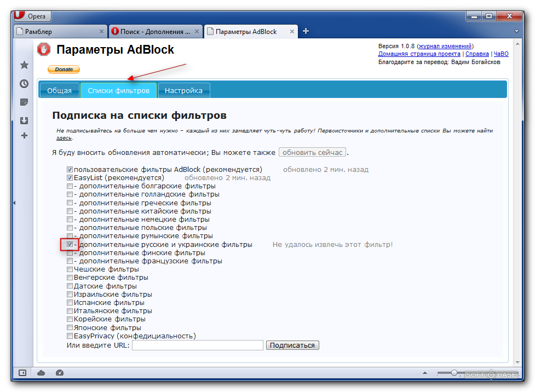Click the Opera Turbo gauge icon

[59, 373]
